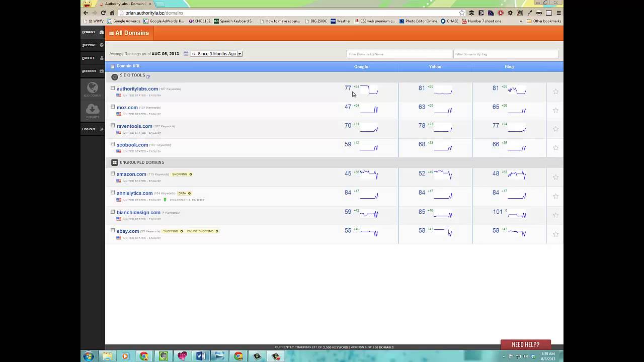Viewport: 644px width, 362px height.
Task: Open the Other bookmarks folder
Action: 544,21
